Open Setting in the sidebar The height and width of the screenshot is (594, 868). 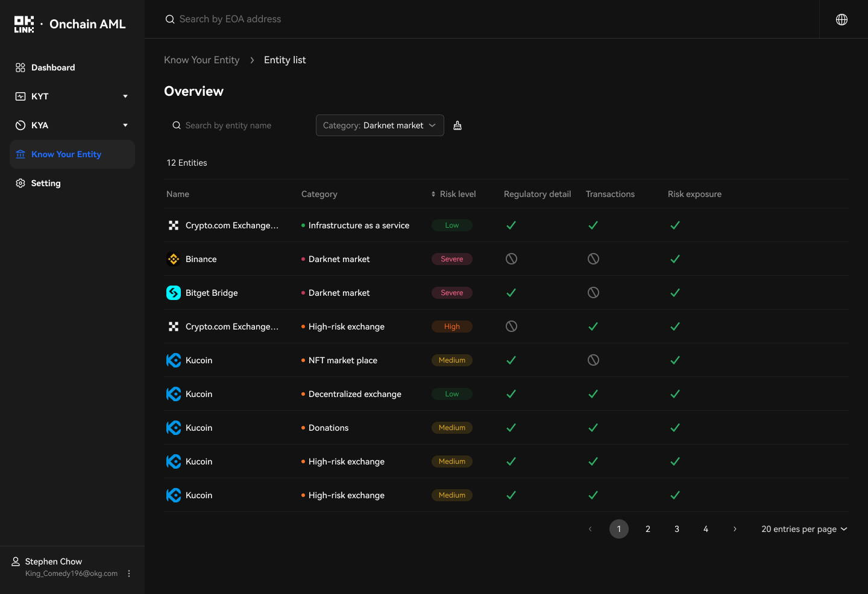[46, 183]
